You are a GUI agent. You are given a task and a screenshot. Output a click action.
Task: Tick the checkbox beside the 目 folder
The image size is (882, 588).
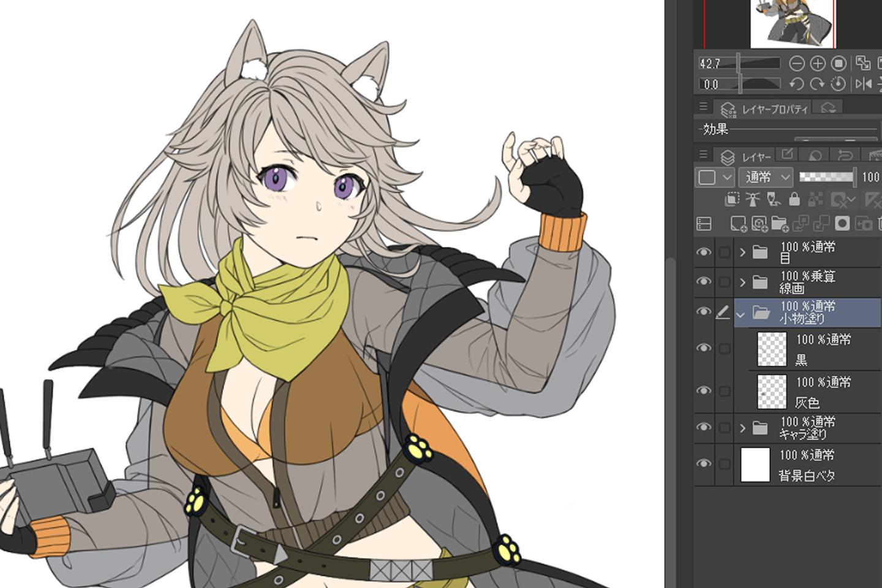pos(725,252)
